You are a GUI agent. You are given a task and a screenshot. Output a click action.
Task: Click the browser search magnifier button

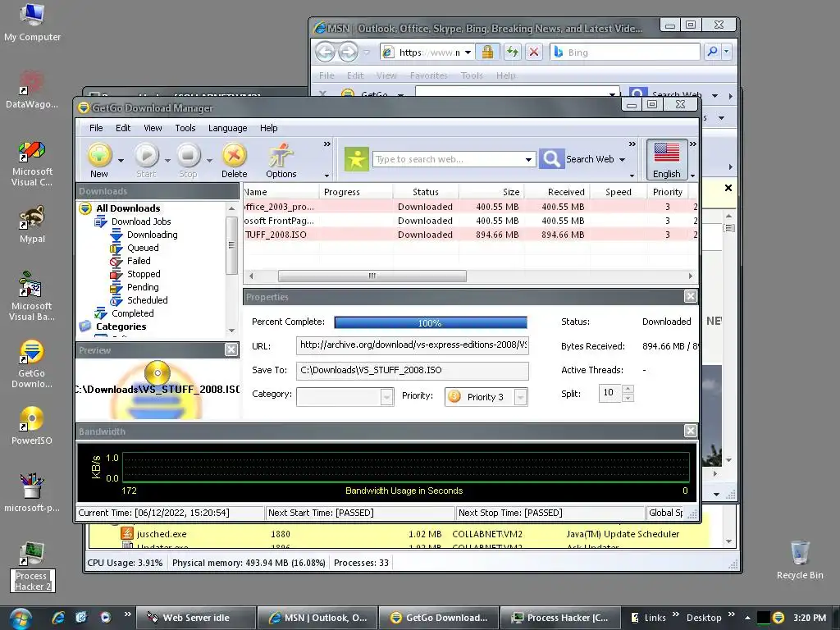712,52
